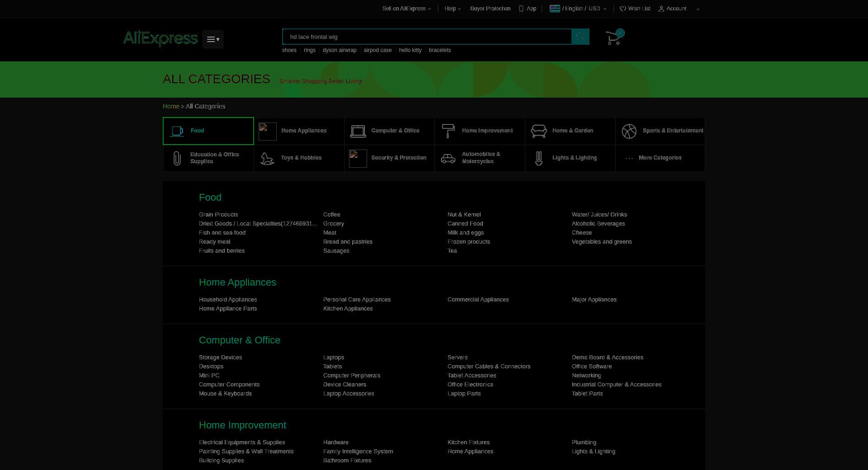The width and height of the screenshot is (868, 470).
Task: Open Alcoholic Beverages subcategory
Action: [599, 224]
